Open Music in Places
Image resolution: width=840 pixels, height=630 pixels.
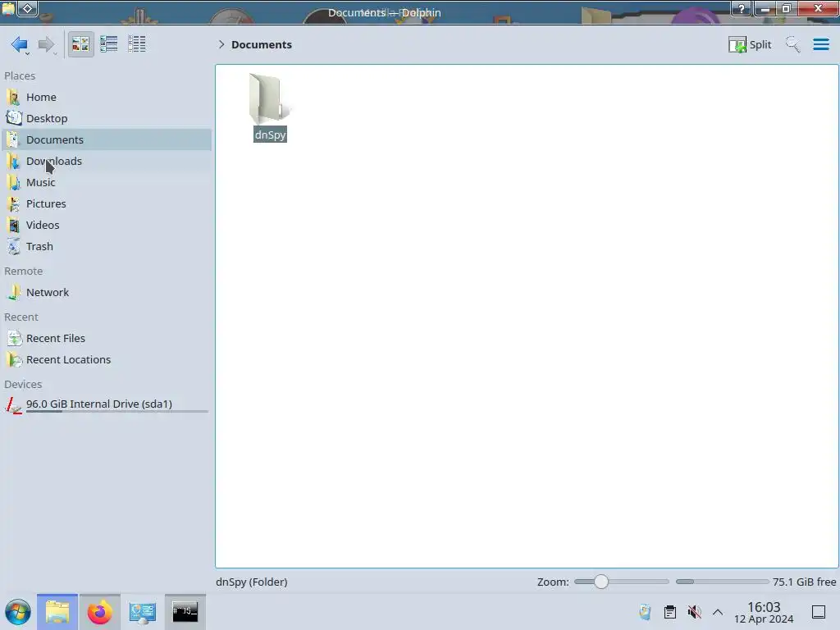point(107,183)
